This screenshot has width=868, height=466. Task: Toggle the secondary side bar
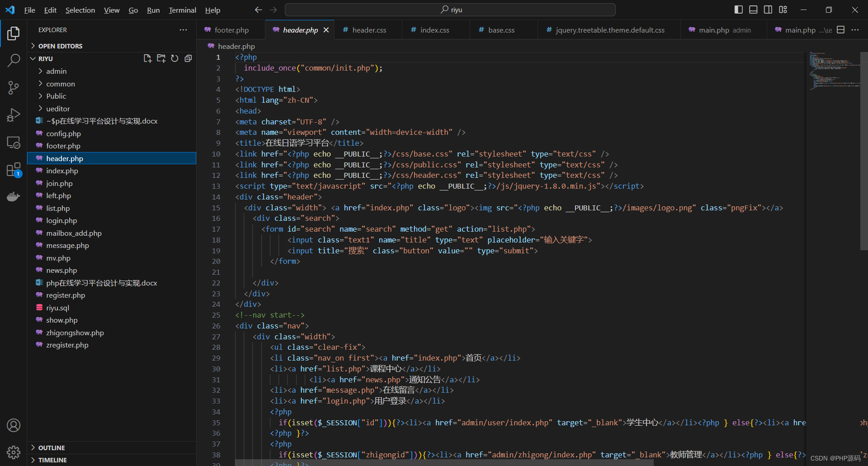point(768,10)
